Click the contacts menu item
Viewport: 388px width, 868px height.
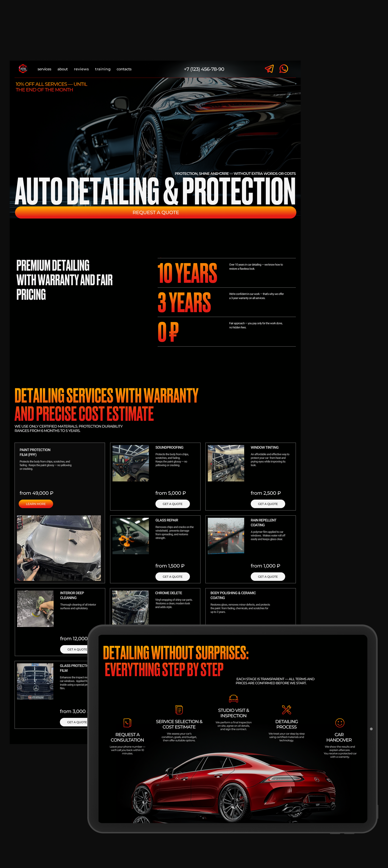pos(124,69)
